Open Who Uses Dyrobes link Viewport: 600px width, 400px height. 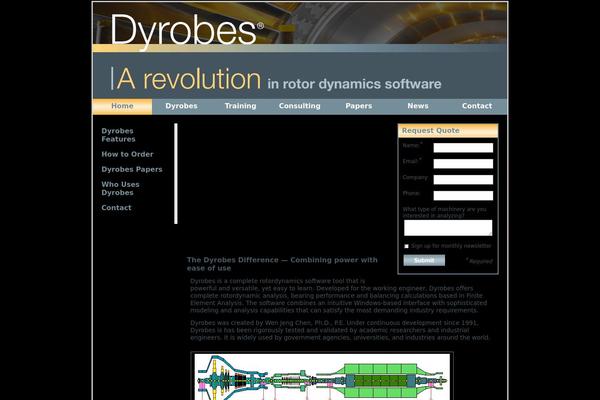point(120,188)
